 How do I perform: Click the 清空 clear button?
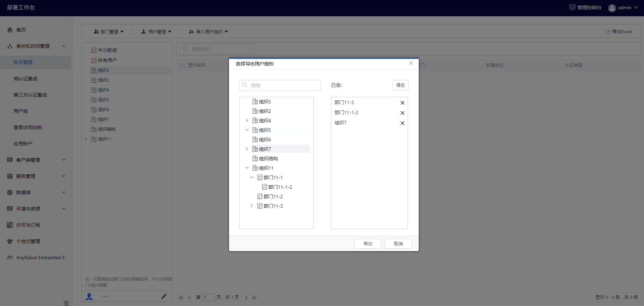[400, 85]
